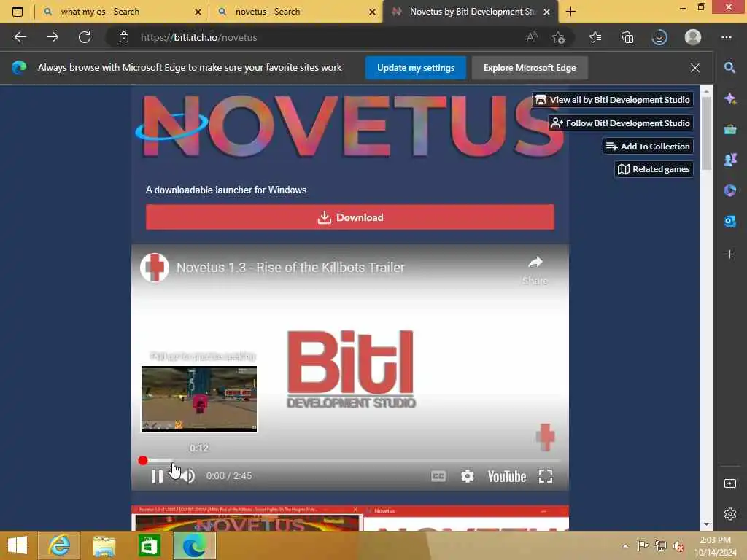Go forward to the next page

(x=53, y=37)
